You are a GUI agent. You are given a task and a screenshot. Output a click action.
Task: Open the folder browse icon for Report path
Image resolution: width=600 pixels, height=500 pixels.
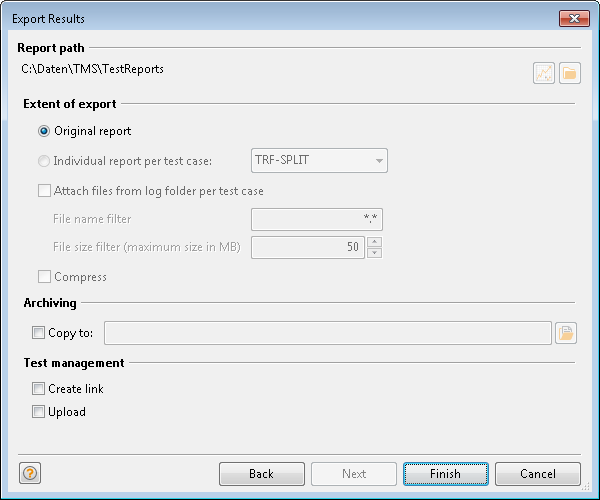(x=569, y=73)
